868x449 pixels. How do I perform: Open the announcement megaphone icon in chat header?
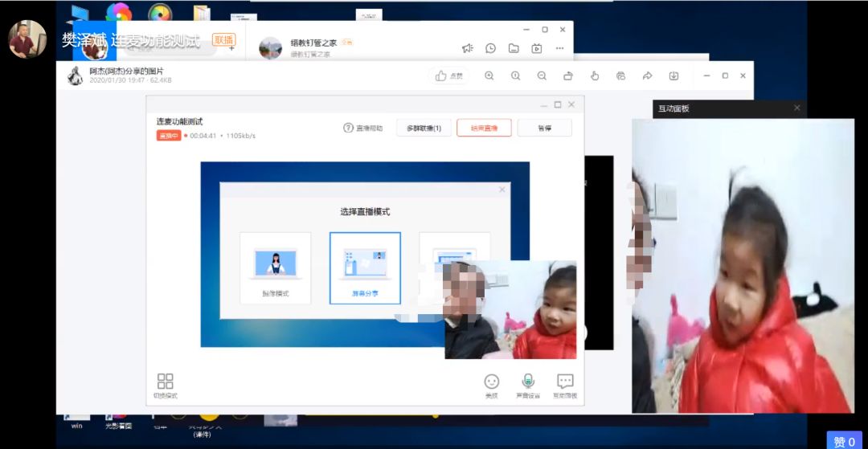pyautogui.click(x=468, y=48)
